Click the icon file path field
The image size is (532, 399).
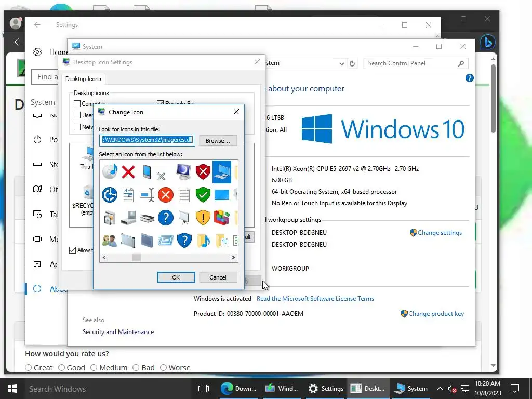[147, 140]
